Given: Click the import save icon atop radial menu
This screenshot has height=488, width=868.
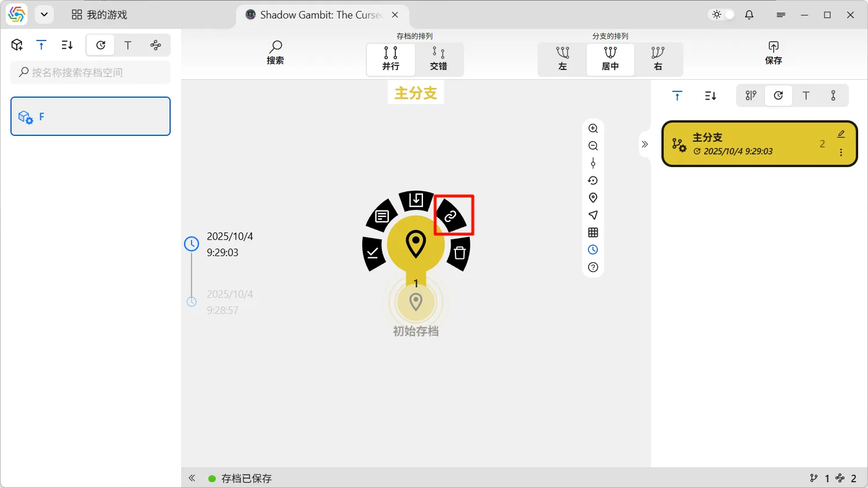Looking at the screenshot, I should pyautogui.click(x=416, y=200).
